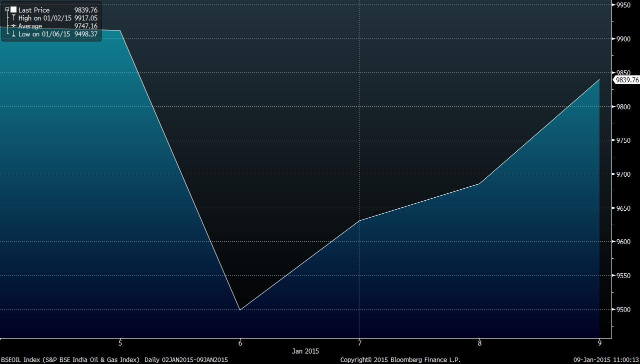Screen dimensions: 640x364
Task: Select the Average legend entry
Action: (x=30, y=26)
